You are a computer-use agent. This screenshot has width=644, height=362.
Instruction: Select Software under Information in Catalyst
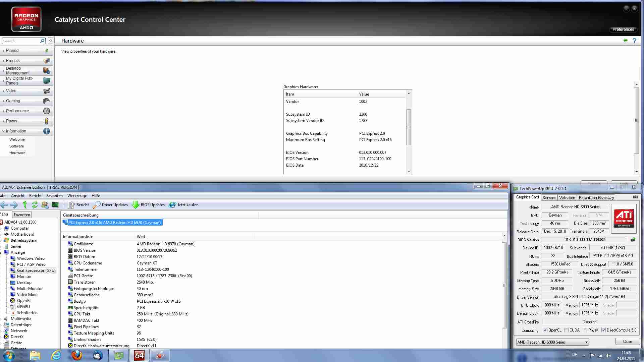click(x=17, y=146)
